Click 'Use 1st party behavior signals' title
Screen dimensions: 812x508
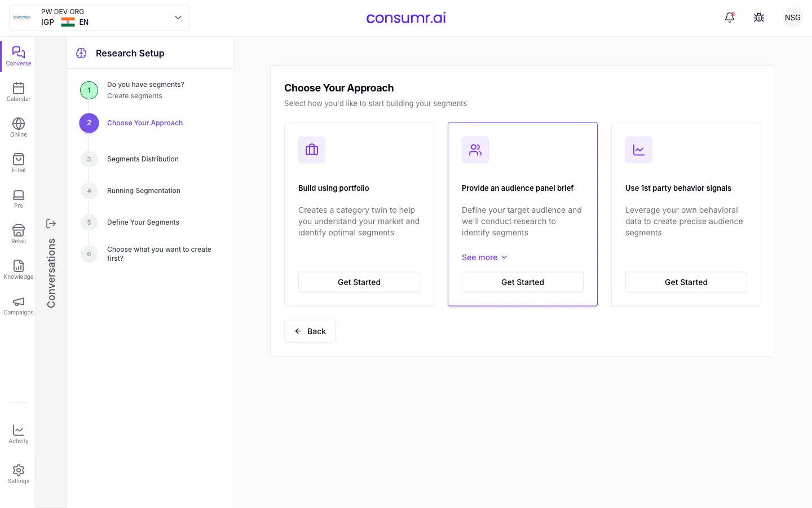[678, 188]
